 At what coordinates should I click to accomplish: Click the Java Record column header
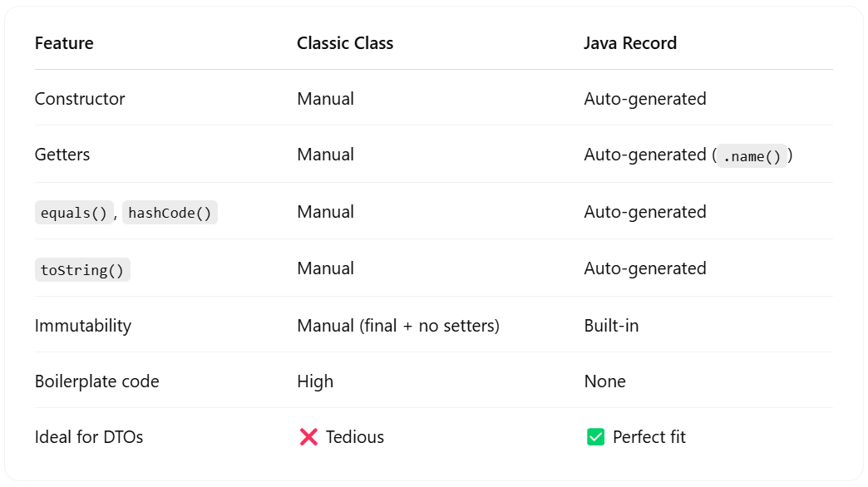(x=630, y=43)
